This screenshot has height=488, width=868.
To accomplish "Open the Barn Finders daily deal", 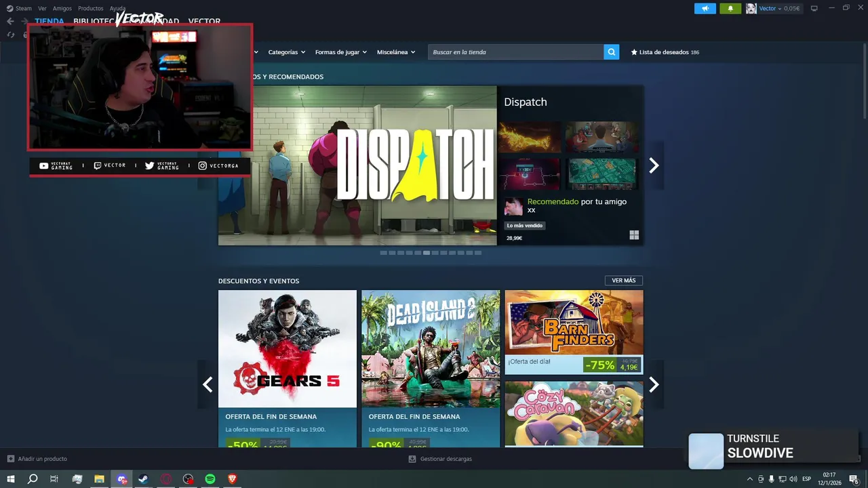I will coord(574,332).
